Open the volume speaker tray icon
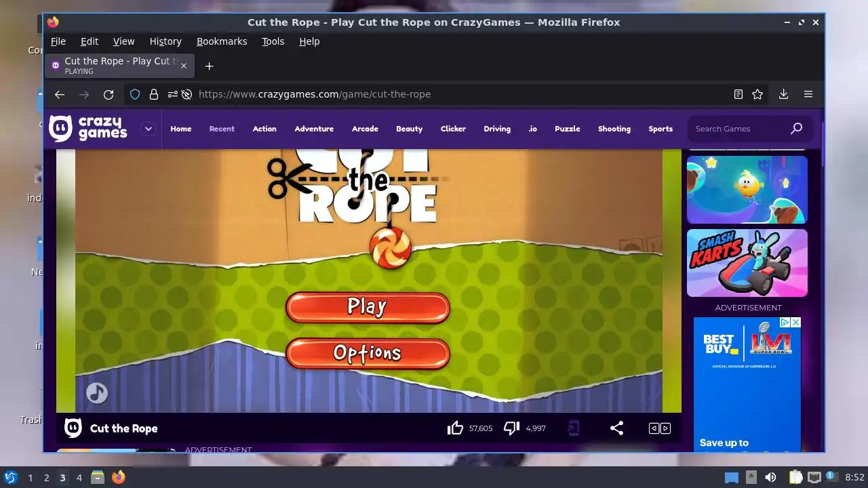The image size is (868, 488). tap(770, 477)
